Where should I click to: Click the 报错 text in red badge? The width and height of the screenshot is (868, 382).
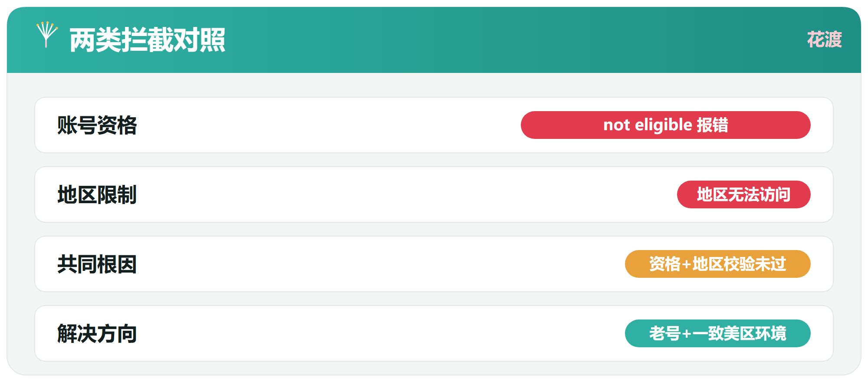pos(712,125)
